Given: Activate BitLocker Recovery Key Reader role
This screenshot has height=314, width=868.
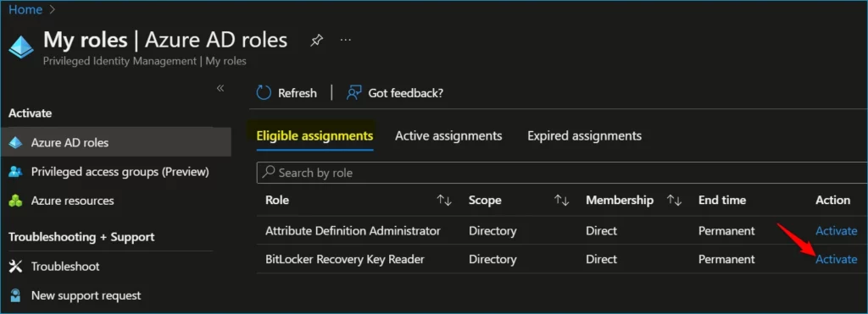Looking at the screenshot, I should [836, 259].
